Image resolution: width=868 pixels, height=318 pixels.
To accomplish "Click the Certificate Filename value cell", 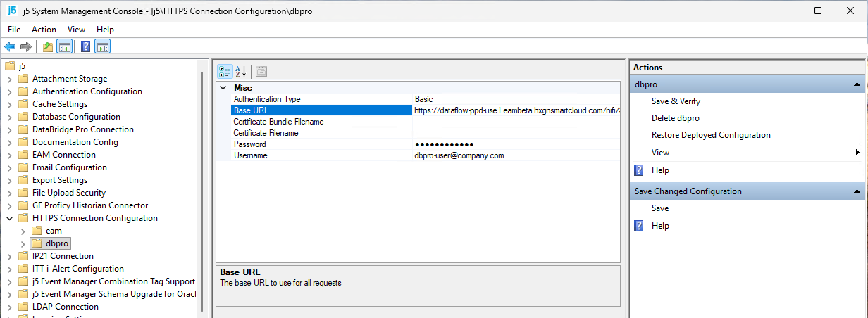I will tap(516, 133).
